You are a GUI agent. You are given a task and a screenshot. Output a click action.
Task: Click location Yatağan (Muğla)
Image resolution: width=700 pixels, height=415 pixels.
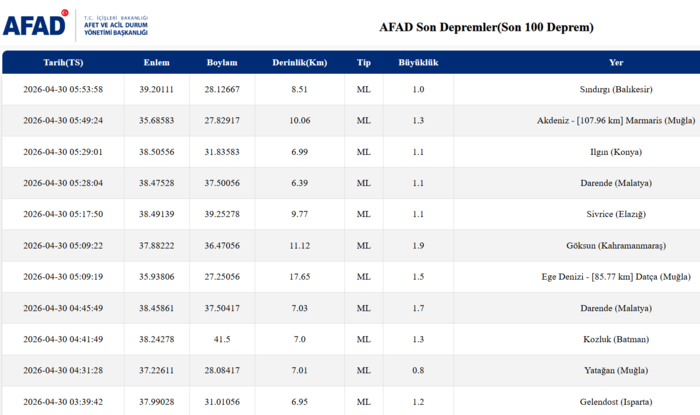pos(616,370)
